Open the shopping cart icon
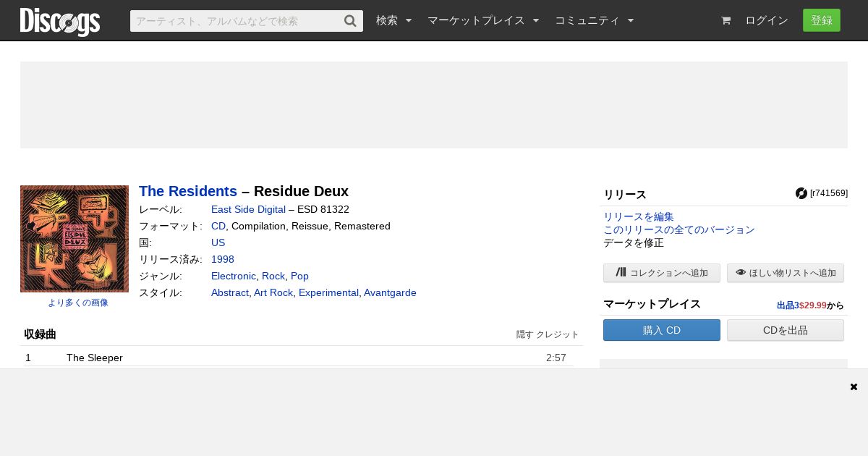This screenshot has width=868, height=456. [726, 21]
